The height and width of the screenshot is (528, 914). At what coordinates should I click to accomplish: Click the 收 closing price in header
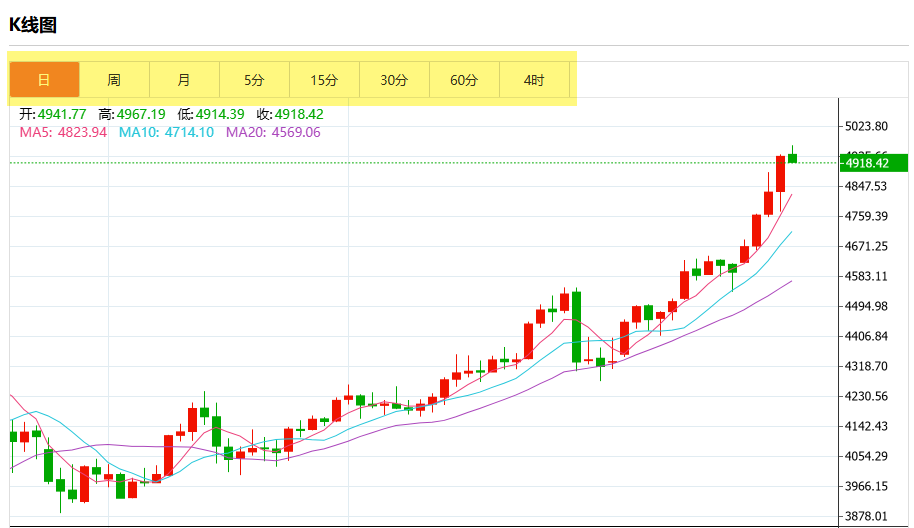coord(299,114)
